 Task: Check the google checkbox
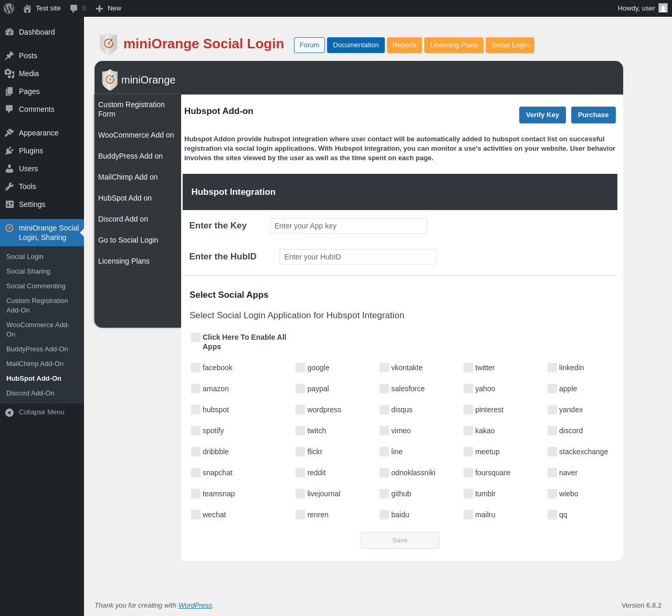[300, 368]
